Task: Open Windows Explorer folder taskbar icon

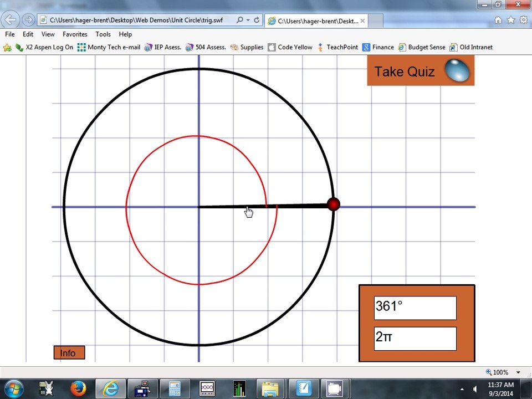Action: point(270,389)
